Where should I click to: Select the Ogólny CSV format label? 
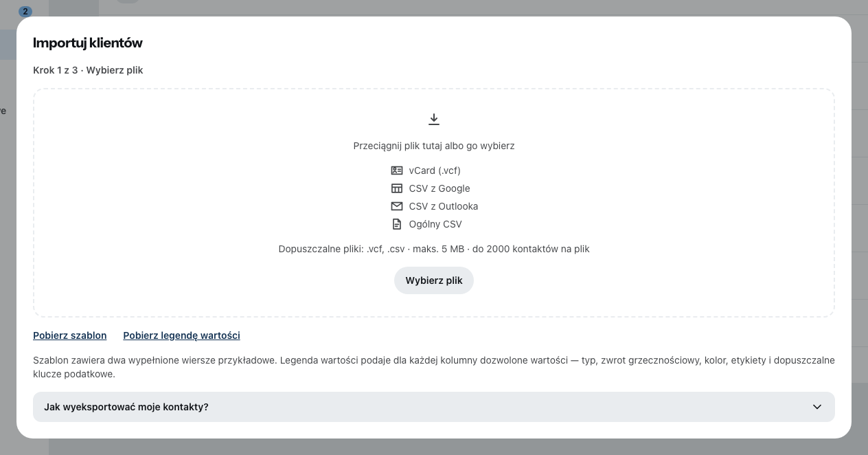point(435,224)
